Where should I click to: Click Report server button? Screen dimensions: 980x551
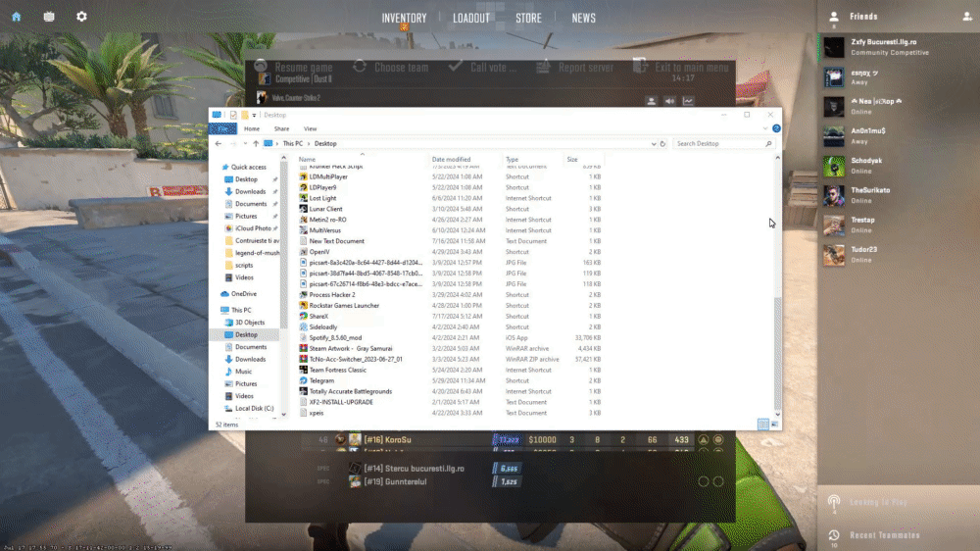[575, 67]
